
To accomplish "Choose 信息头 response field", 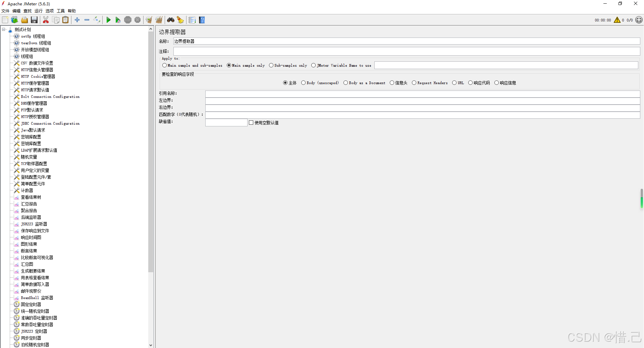I will pos(398,83).
